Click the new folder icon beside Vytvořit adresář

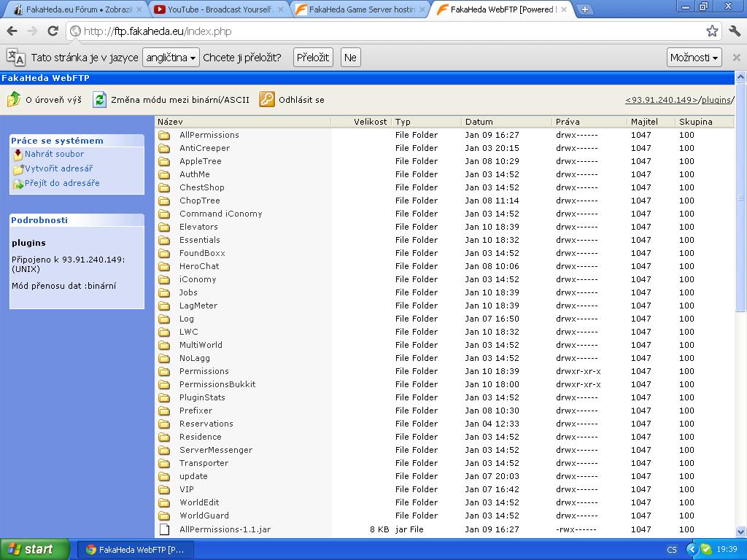point(18,169)
